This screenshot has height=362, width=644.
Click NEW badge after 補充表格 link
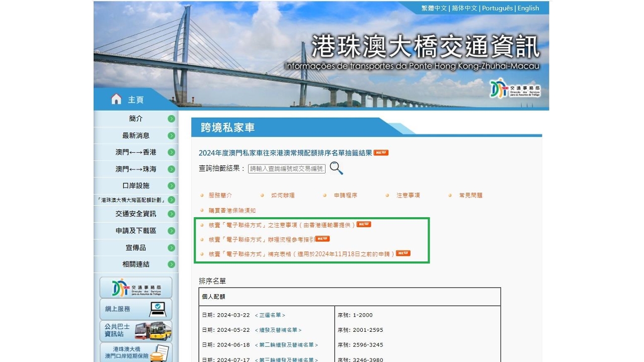(x=403, y=253)
